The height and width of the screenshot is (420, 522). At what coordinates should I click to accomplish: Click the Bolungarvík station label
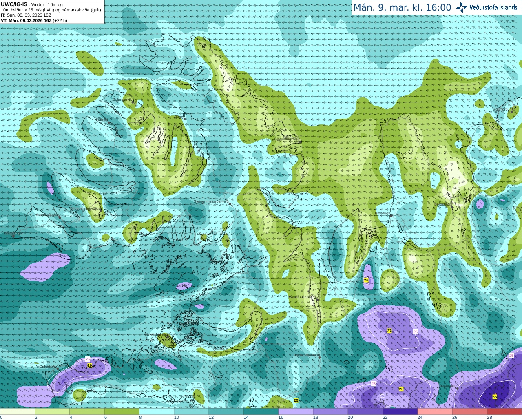122,99
